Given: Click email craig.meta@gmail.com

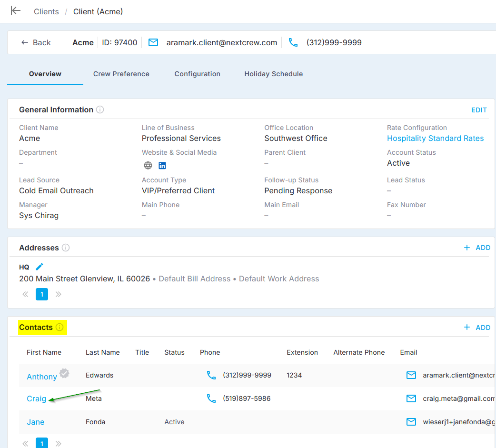Looking at the screenshot, I should tap(459, 398).
